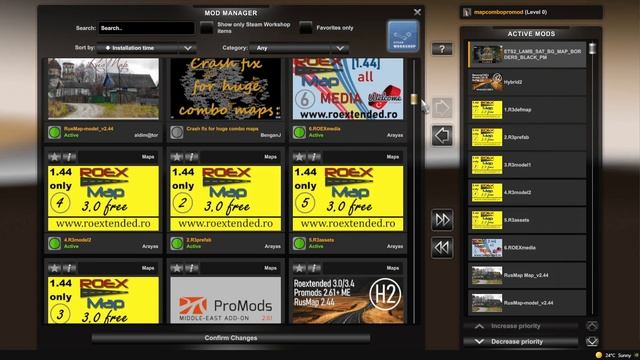Star the ProMods Middle-East Add-On card
This screenshot has width=640, height=360.
click(x=177, y=268)
